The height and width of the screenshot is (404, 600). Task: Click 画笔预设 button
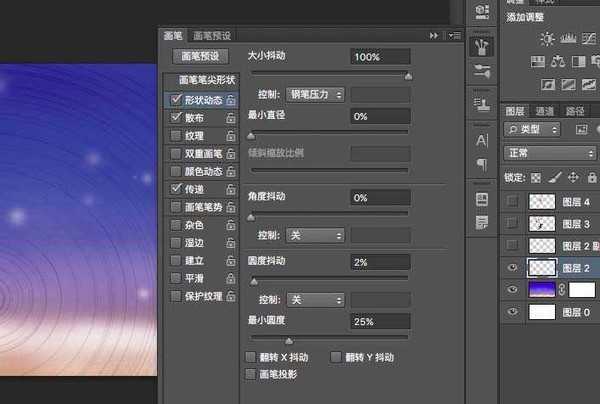coord(200,56)
